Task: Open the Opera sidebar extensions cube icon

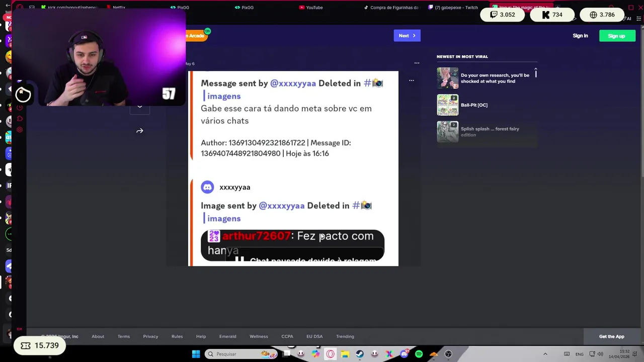Action: (x=20, y=119)
